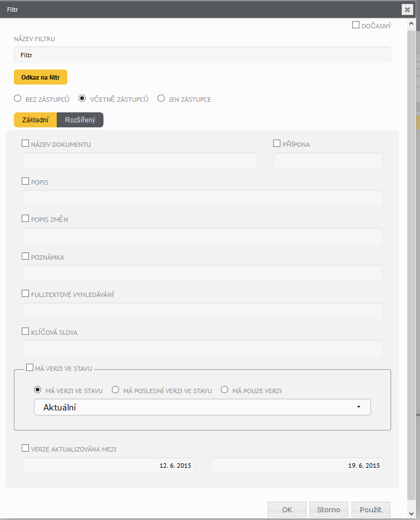Select the BEZ ZÁSTUPCŮ radio option
Screen dimensions: 420x520
pos(18,98)
